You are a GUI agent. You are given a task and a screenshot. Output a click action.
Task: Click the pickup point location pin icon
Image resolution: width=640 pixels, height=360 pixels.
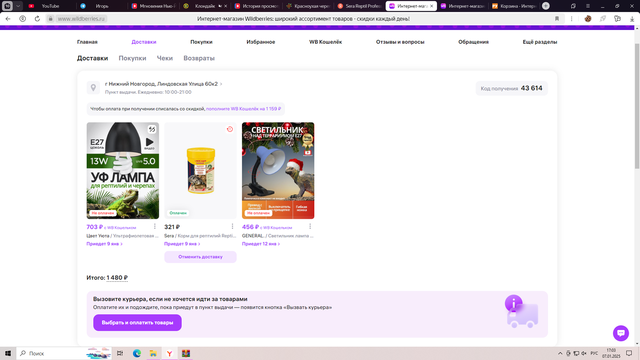tap(93, 87)
